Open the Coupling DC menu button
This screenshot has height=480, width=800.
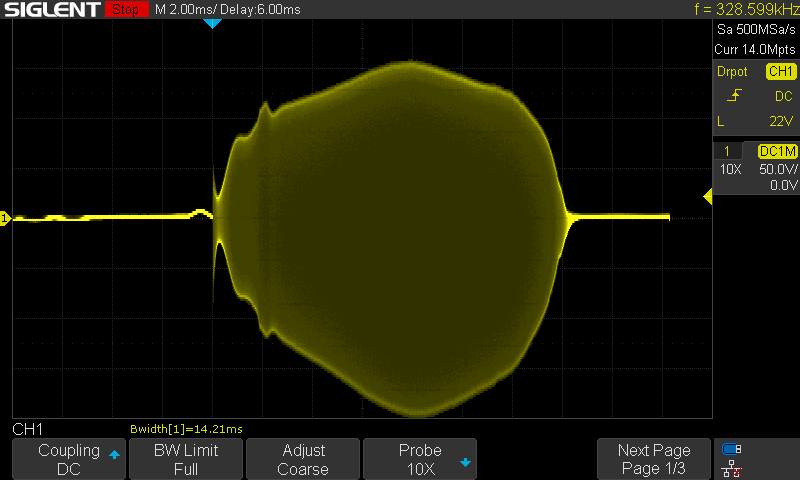69,459
